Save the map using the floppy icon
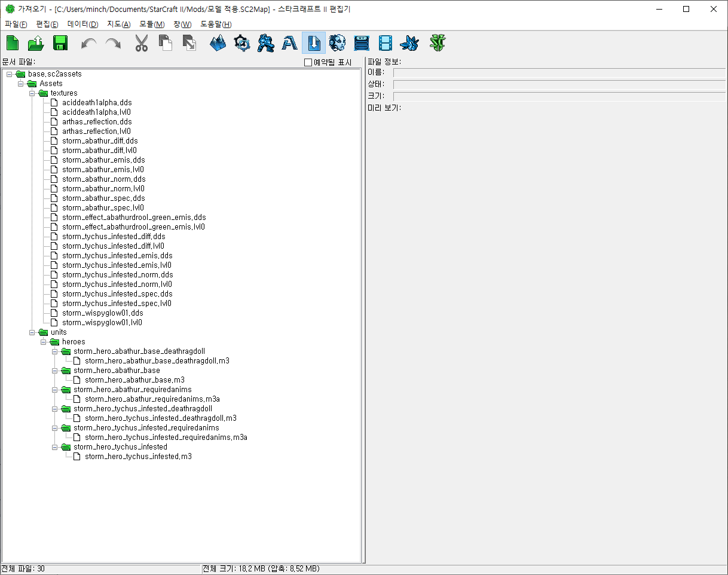728x575 pixels. (60, 43)
